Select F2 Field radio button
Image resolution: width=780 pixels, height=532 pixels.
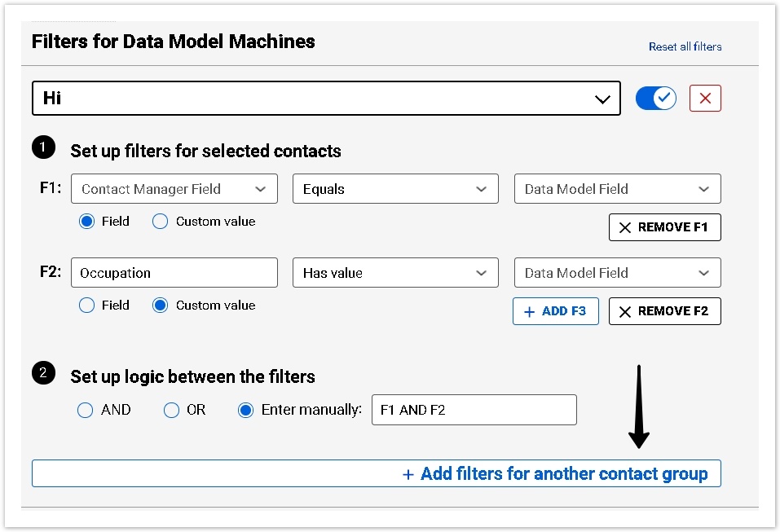coord(87,306)
